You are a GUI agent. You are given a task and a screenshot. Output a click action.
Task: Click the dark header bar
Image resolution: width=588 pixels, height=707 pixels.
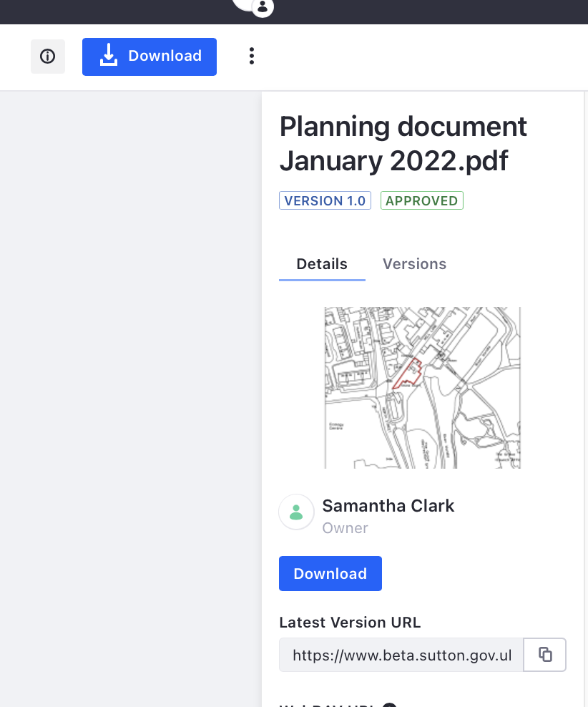(x=429, y=11)
